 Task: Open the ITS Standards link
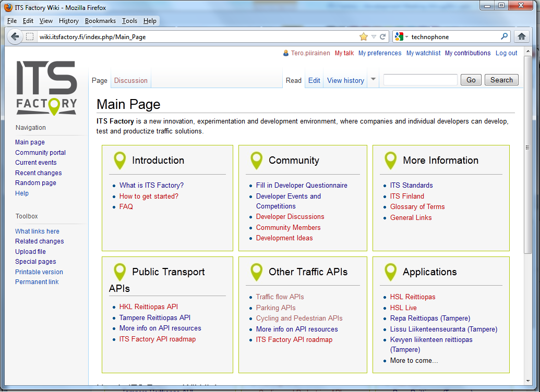pyautogui.click(x=411, y=185)
